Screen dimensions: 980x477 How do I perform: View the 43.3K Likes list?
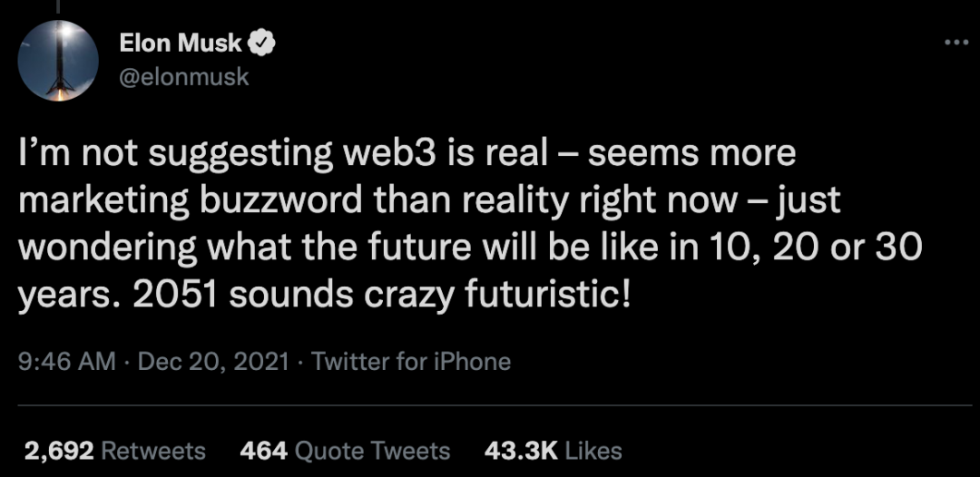click(x=552, y=451)
